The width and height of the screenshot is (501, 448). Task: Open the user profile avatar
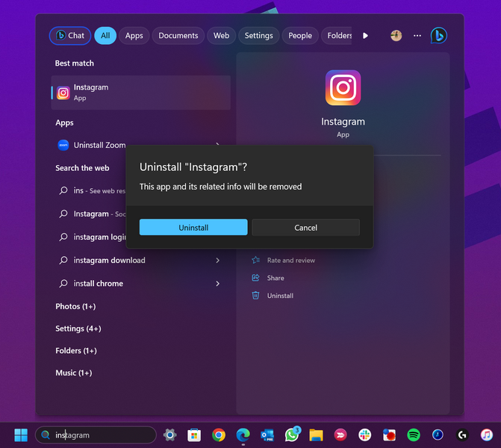(396, 35)
